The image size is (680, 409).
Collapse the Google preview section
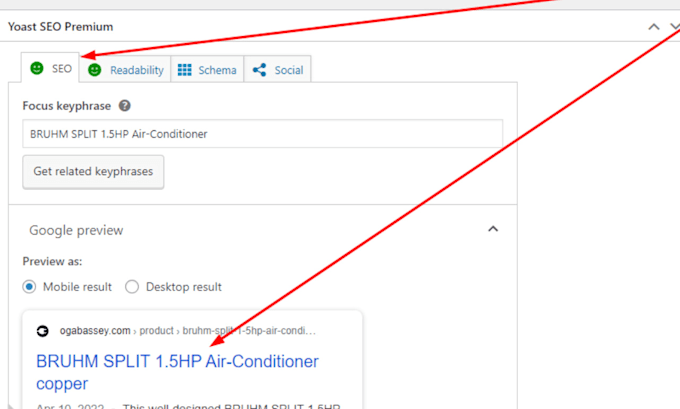493,229
